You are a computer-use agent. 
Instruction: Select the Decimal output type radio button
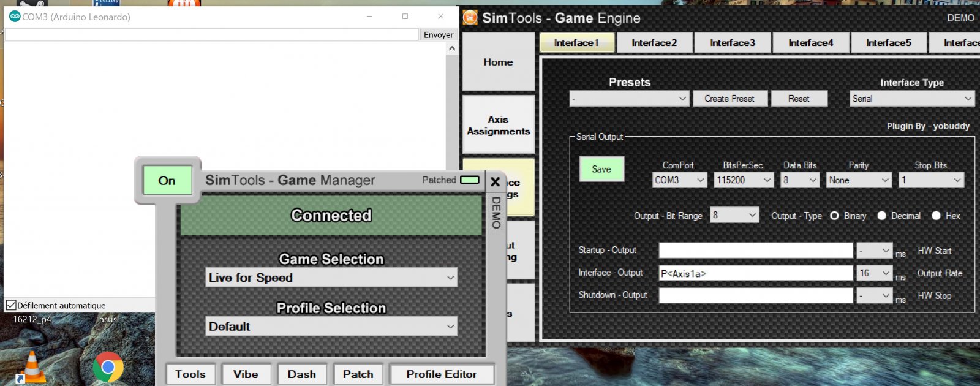882,216
